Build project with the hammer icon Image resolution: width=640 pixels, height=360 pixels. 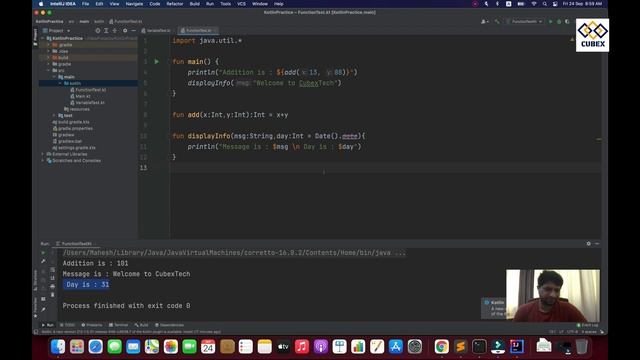pyautogui.click(x=497, y=21)
